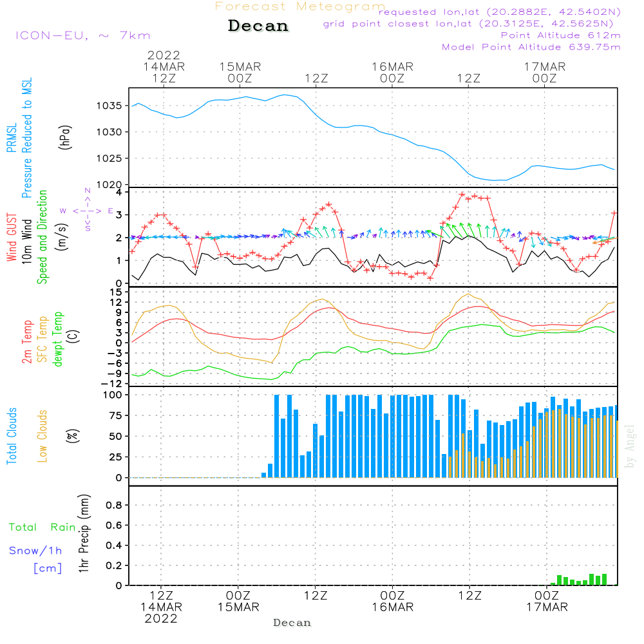
Task: Click the 'Speed and Direction' green label
Action: [43, 237]
